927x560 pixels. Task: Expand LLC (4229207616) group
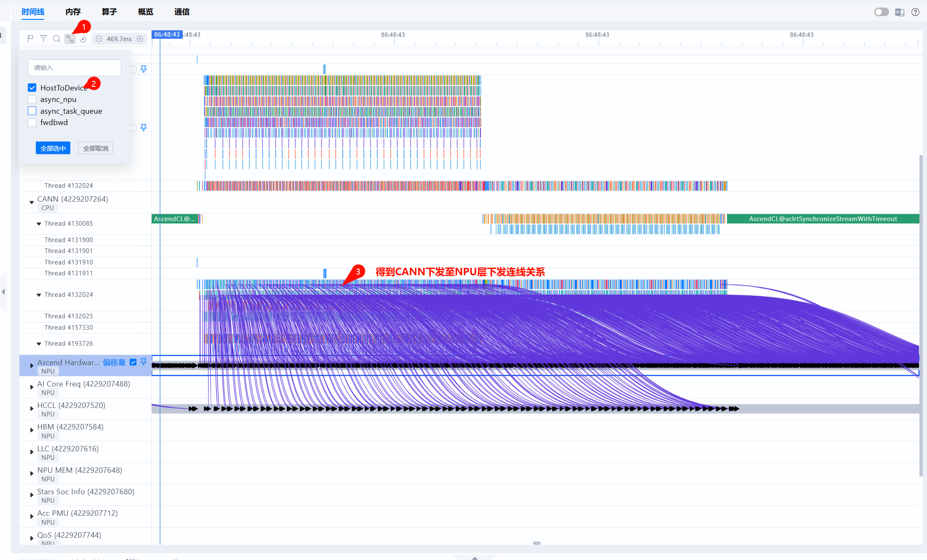[32, 452]
